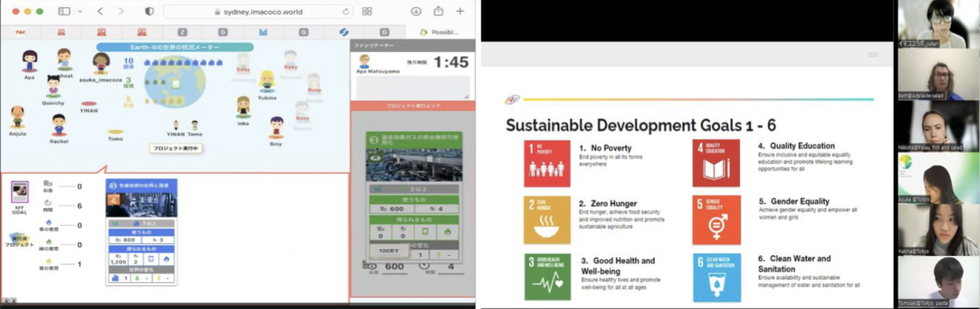Click the yellow will flame icon
The width and height of the screenshot is (980, 309).
click(x=49, y=263)
